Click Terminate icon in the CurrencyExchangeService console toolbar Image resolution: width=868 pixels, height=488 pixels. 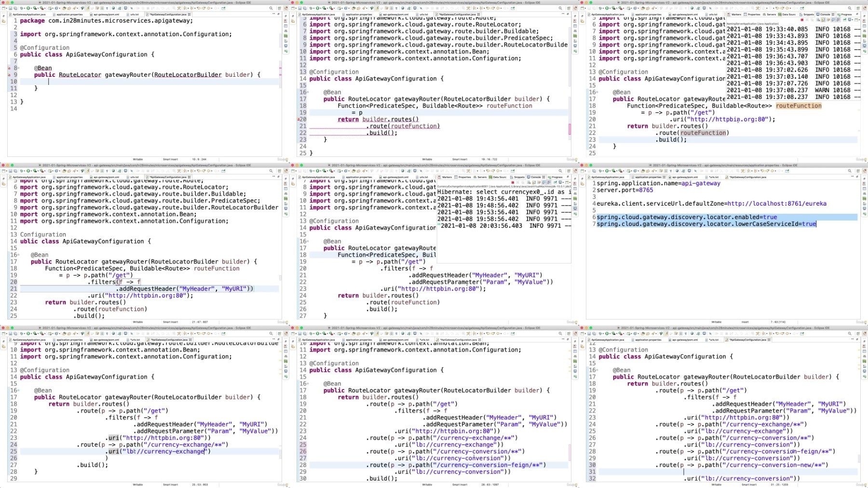(513, 182)
